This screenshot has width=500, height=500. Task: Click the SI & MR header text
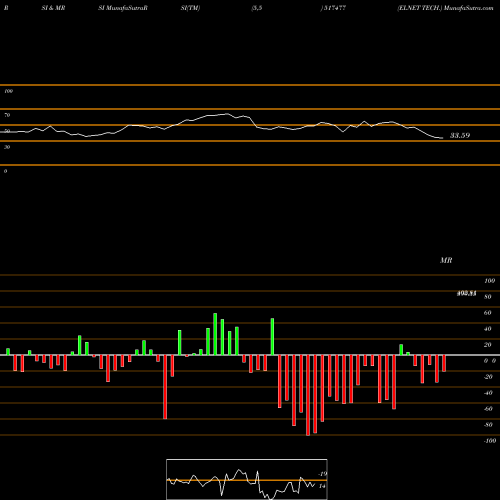[53, 8]
